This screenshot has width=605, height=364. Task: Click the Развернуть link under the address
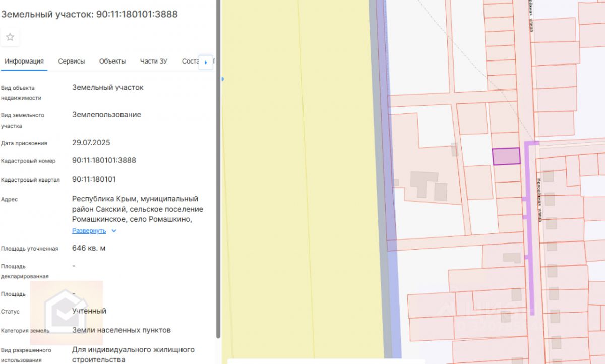89,231
